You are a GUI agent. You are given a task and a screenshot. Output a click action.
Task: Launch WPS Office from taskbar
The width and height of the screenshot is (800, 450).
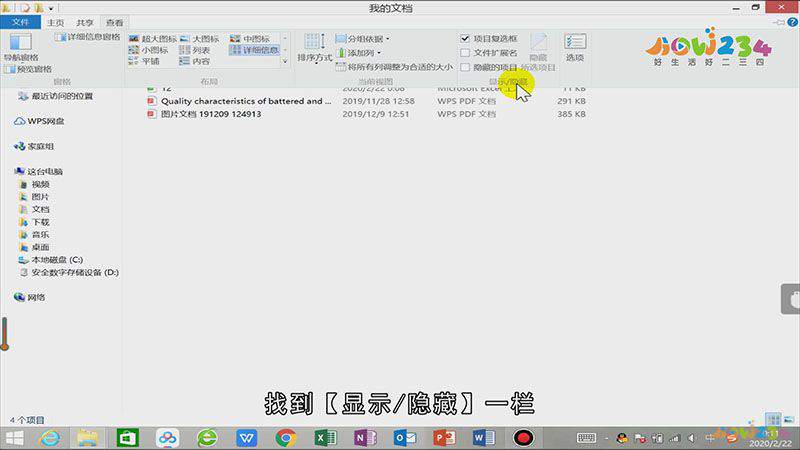tap(246, 438)
